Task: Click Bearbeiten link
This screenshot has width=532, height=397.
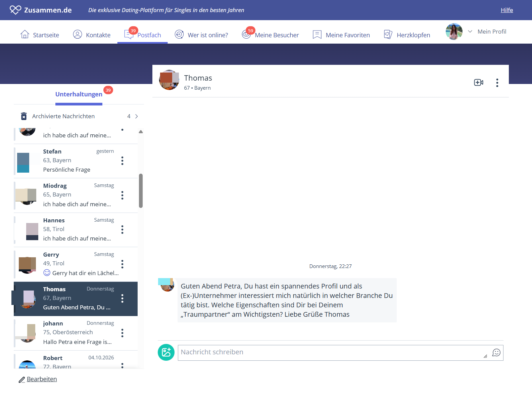Action: point(42,379)
